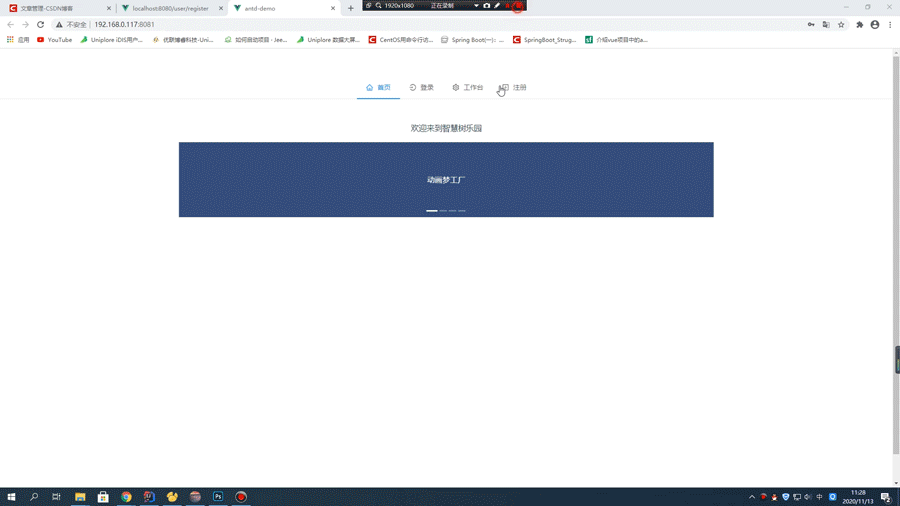The height and width of the screenshot is (506, 900).
Task: Open the SpringBoot_Strug bookmark
Action: coord(544,40)
